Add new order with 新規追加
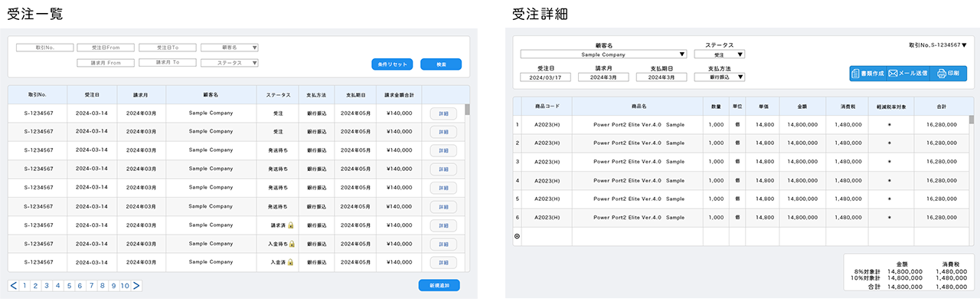The height and width of the screenshot is (299, 980). (439, 285)
